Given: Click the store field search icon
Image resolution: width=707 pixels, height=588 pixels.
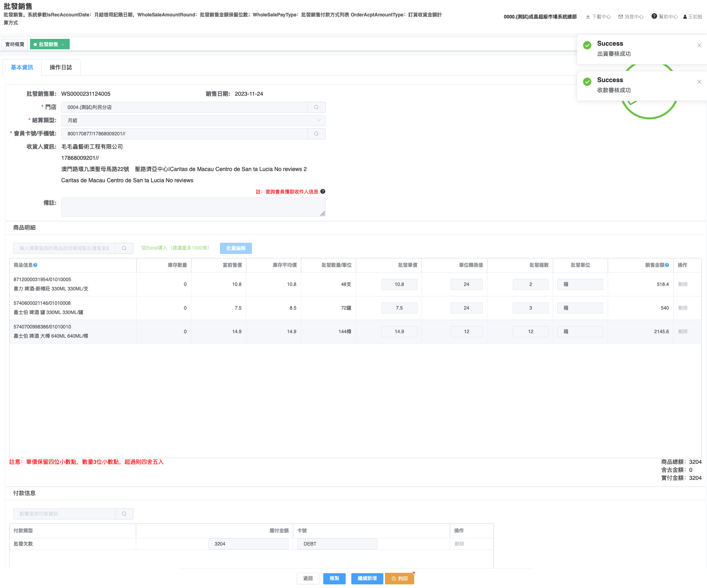Looking at the screenshot, I should coord(316,107).
